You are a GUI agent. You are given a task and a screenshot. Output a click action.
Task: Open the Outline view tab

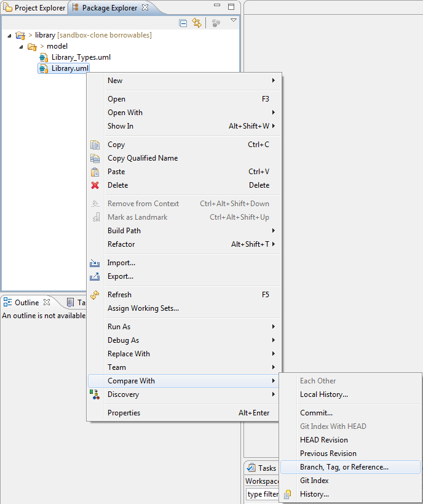[26, 302]
